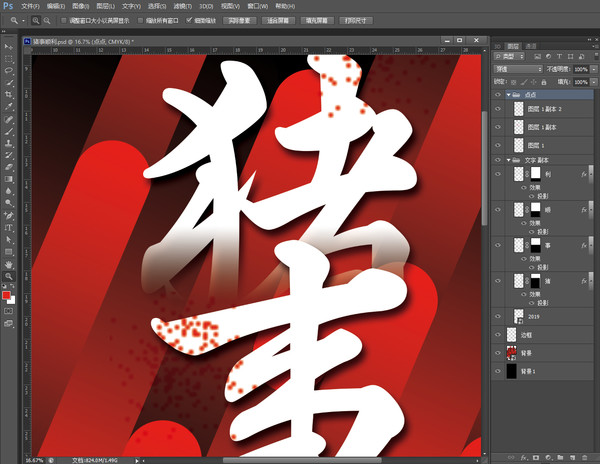This screenshot has height=464, width=600.
Task: Hide the 2019 layer
Action: click(x=498, y=316)
